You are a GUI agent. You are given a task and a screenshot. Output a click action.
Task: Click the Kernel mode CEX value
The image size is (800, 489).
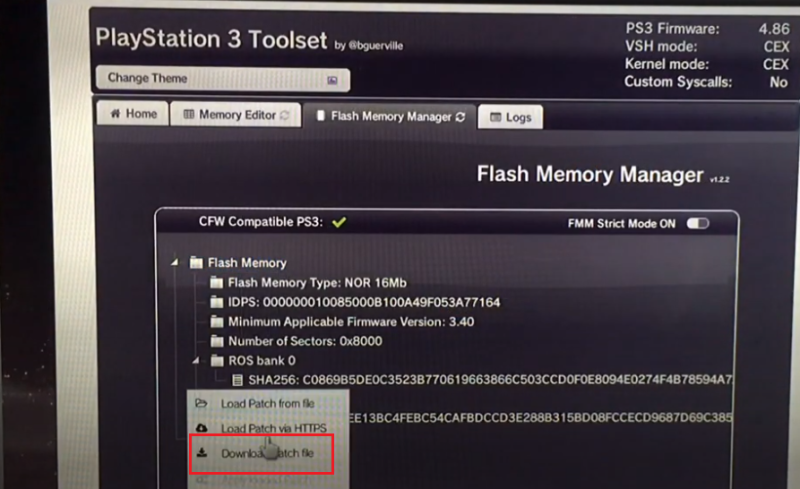(x=776, y=64)
